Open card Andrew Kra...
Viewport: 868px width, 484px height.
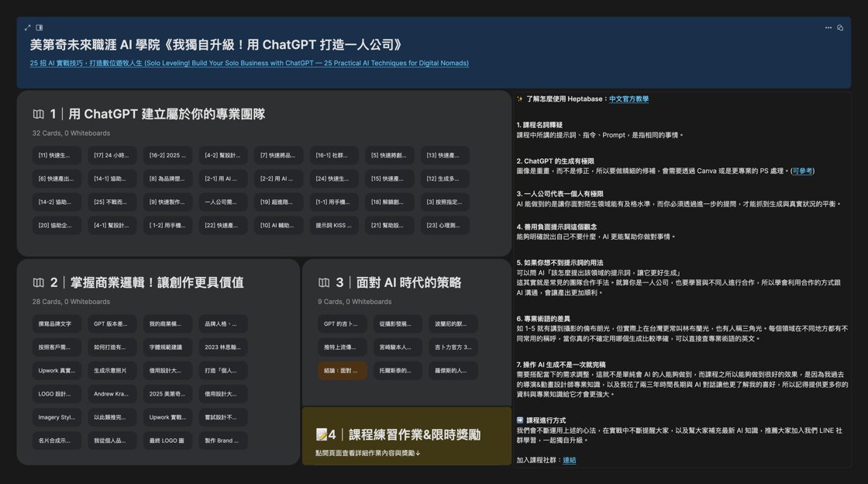coord(112,394)
